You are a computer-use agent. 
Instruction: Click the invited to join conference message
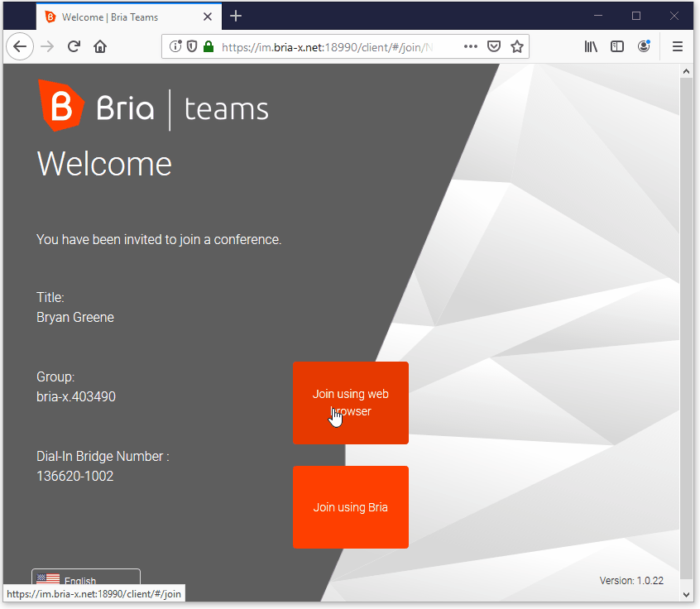[x=159, y=239]
